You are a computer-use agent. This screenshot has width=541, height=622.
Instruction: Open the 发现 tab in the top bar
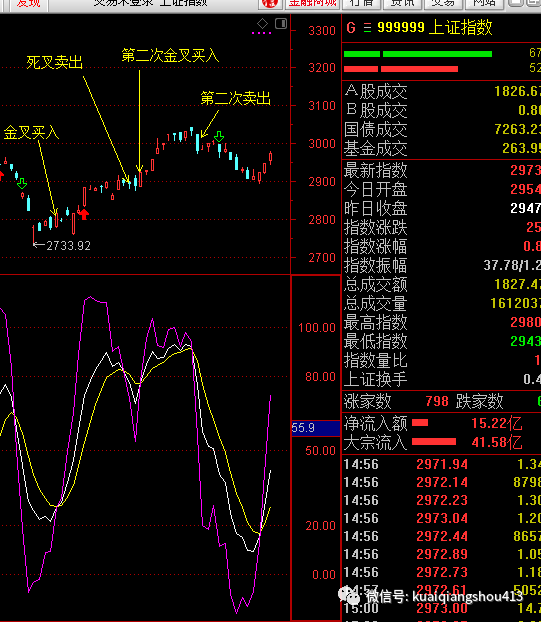tap(28, 4)
